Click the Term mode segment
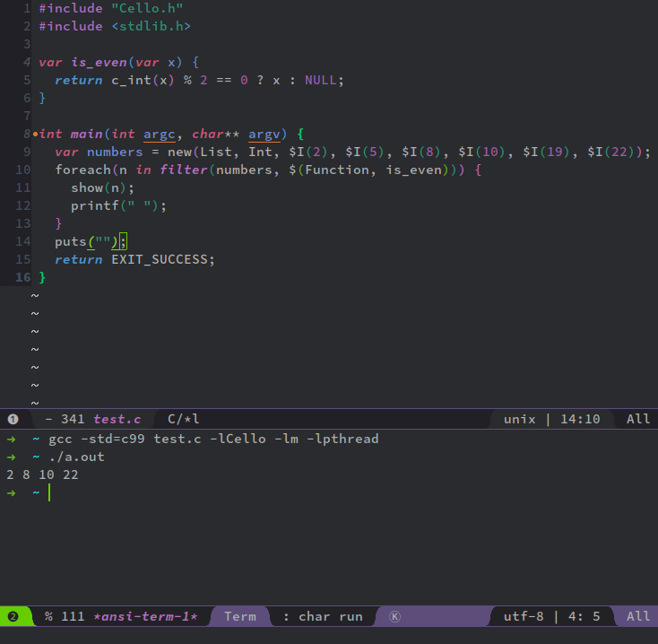 pyautogui.click(x=240, y=616)
